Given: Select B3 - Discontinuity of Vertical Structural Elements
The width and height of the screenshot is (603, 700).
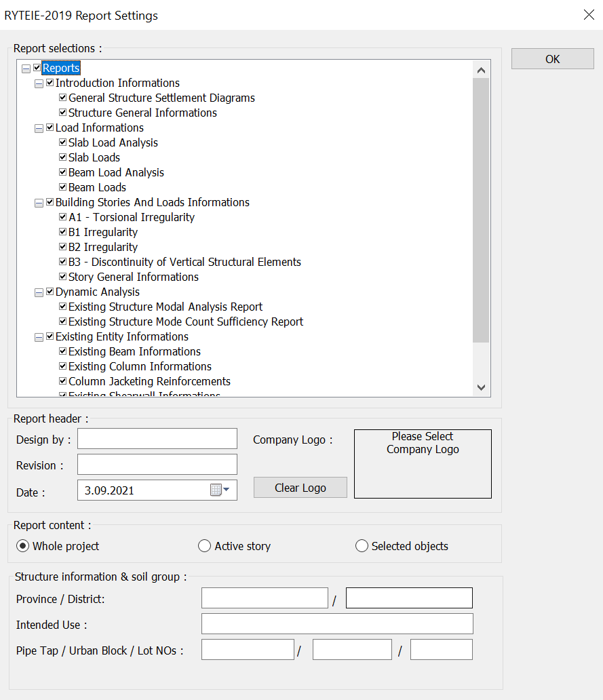Looking at the screenshot, I should (184, 262).
